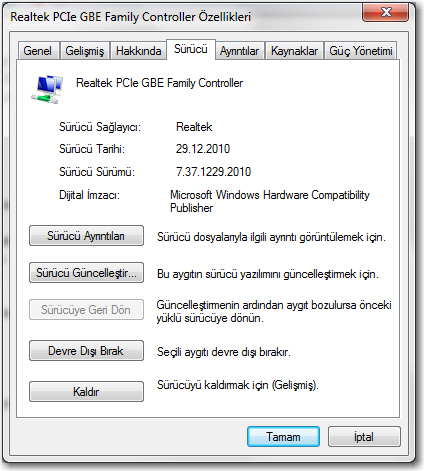Viewport: 424px width, 471px height.
Task: Click the Sürücü Sürümü label
Action: [97, 172]
